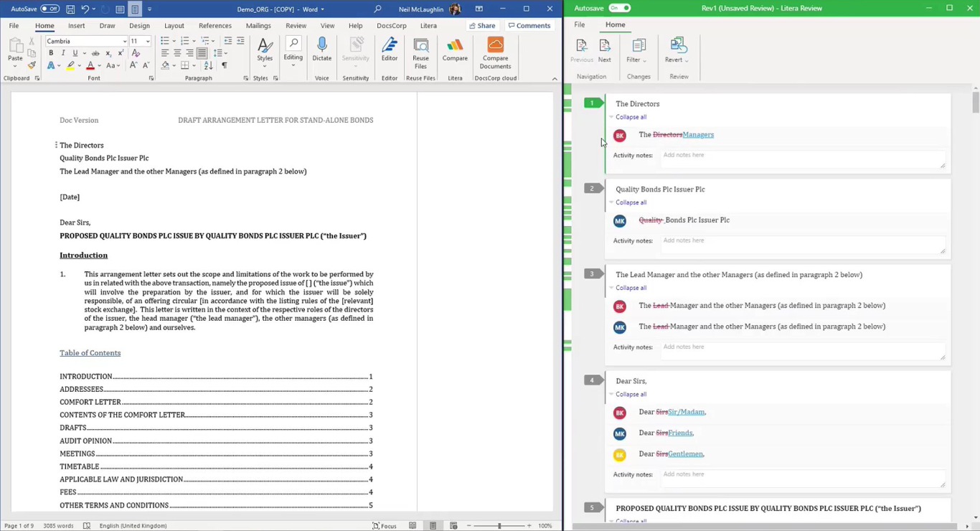Image resolution: width=980 pixels, height=531 pixels.
Task: Open the font size dropdown
Action: click(x=147, y=41)
